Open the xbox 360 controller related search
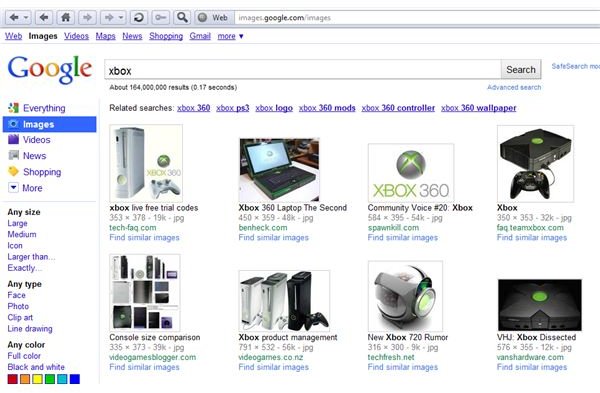Viewport: 600px width, 393px height. [x=398, y=108]
